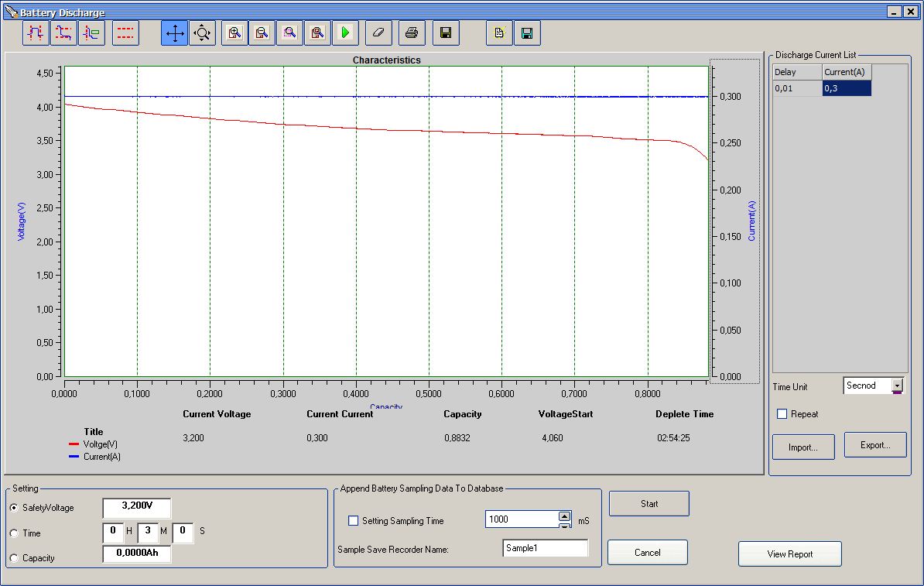Click the minutes field showing 3
This screenshot has height=586, width=924.
coord(148,531)
